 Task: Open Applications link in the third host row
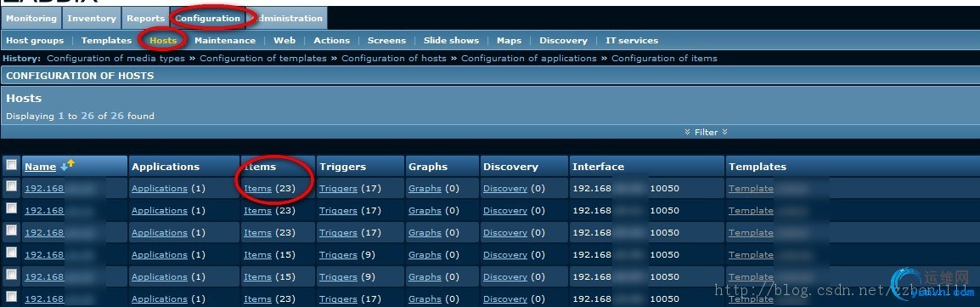[x=160, y=233]
